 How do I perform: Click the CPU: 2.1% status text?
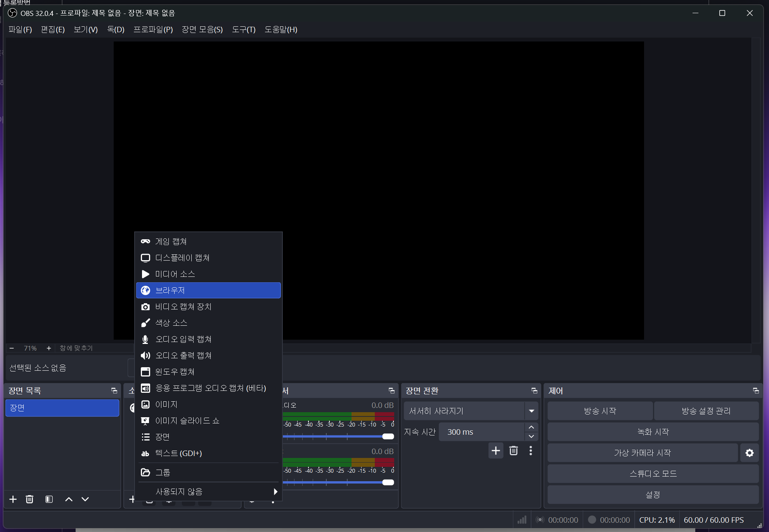point(657,520)
